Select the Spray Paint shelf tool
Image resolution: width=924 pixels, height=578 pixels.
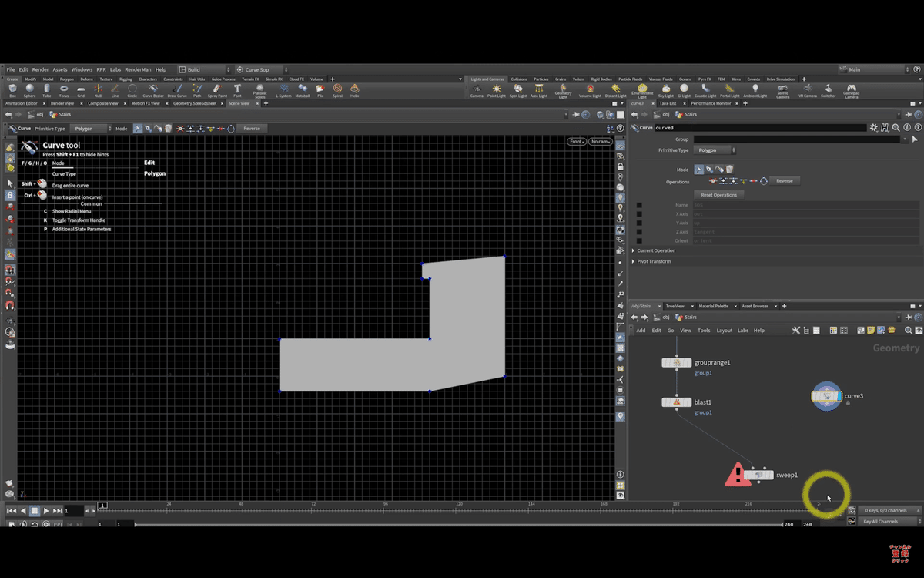pyautogui.click(x=217, y=91)
